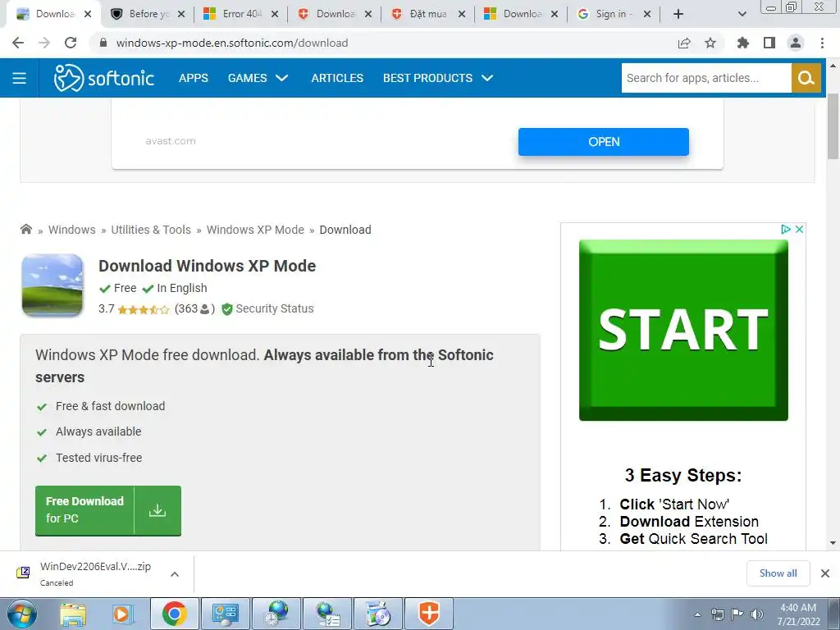The image size is (840, 630).
Task: Open the Chrome three-dot menu
Action: coord(822,43)
